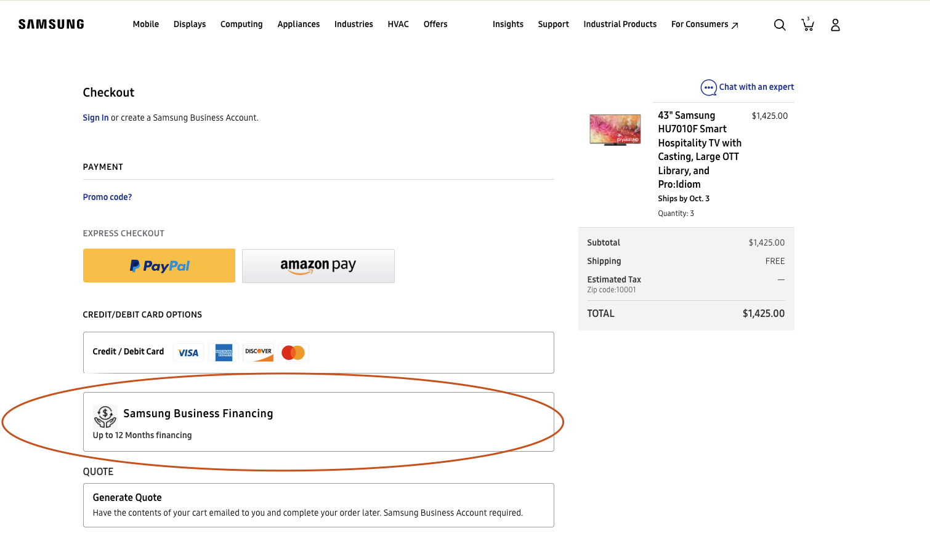Open the Appliances menu
Viewport: 930px width, 560px height.
point(299,25)
